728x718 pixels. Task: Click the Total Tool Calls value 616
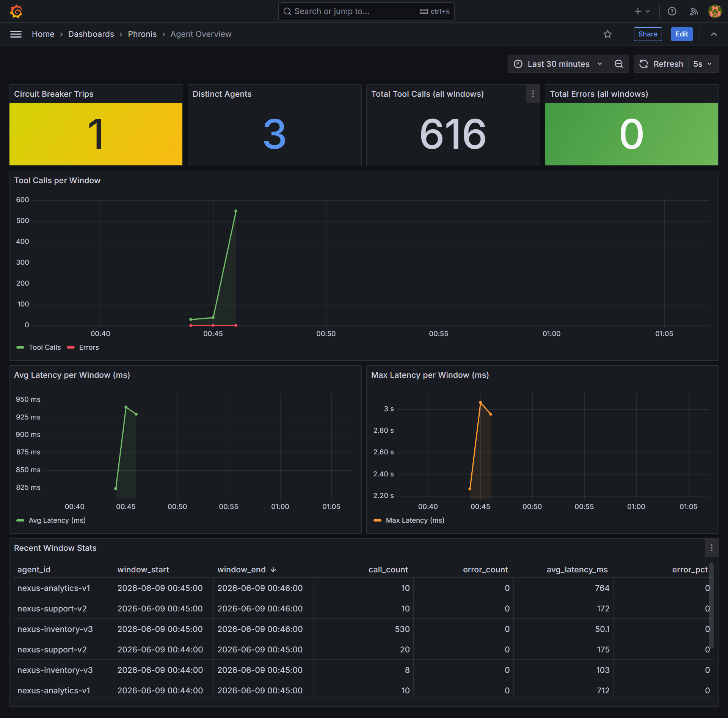453,134
